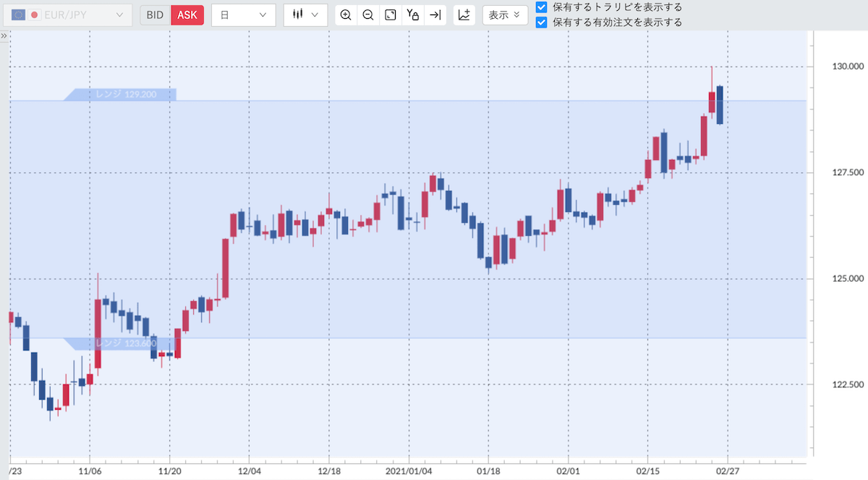
Task: Open the candlestick chart type dropdown
Action: pyautogui.click(x=305, y=14)
